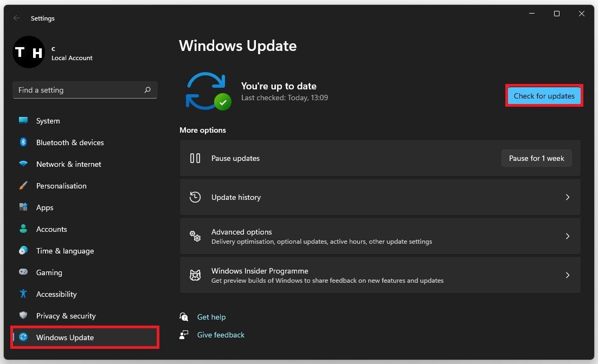Click Pause for 1 week button
The height and width of the screenshot is (364, 598).
[x=536, y=158]
